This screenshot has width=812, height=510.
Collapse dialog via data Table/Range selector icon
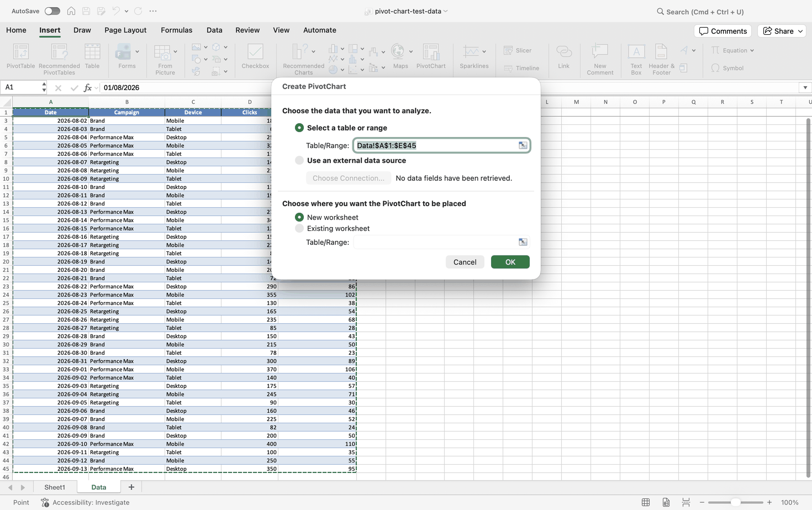coord(523,145)
